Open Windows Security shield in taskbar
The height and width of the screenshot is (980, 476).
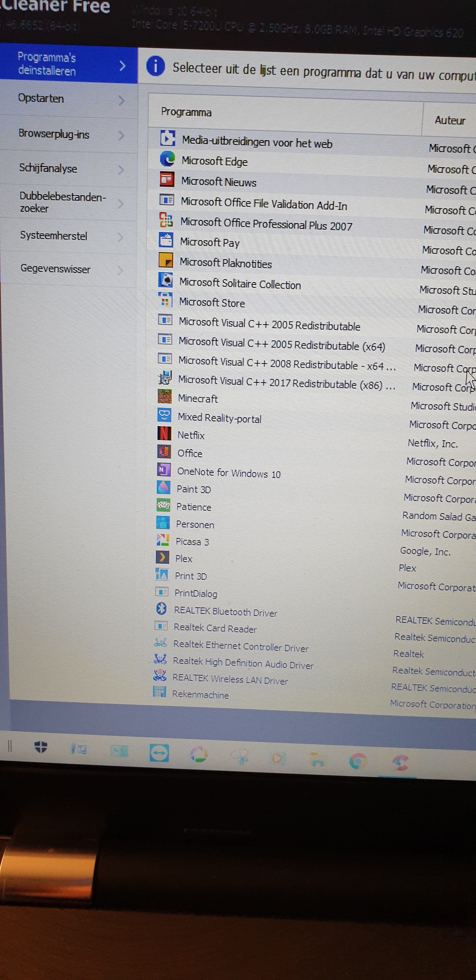(x=41, y=747)
